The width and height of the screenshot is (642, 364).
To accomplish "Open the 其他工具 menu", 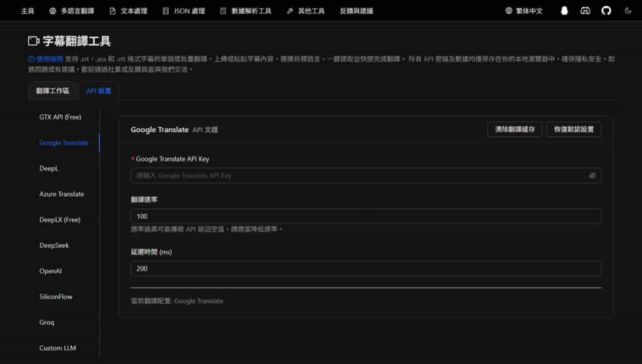I will tap(306, 11).
